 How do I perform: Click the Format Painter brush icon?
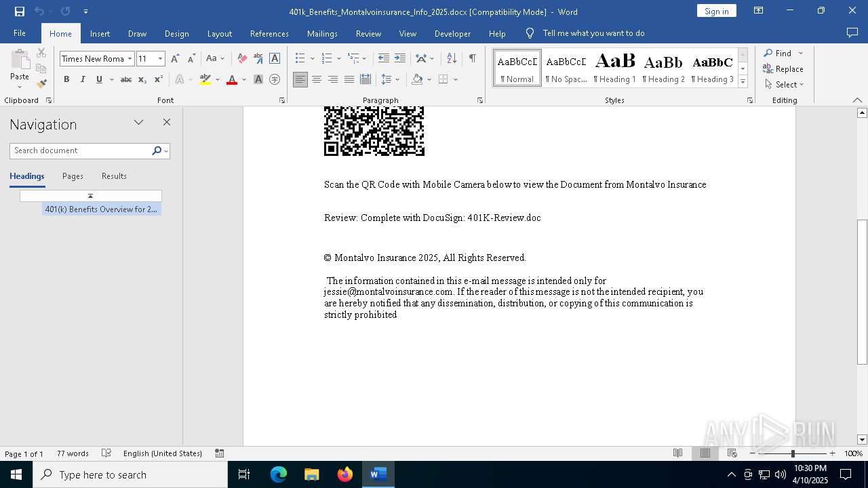[41, 84]
